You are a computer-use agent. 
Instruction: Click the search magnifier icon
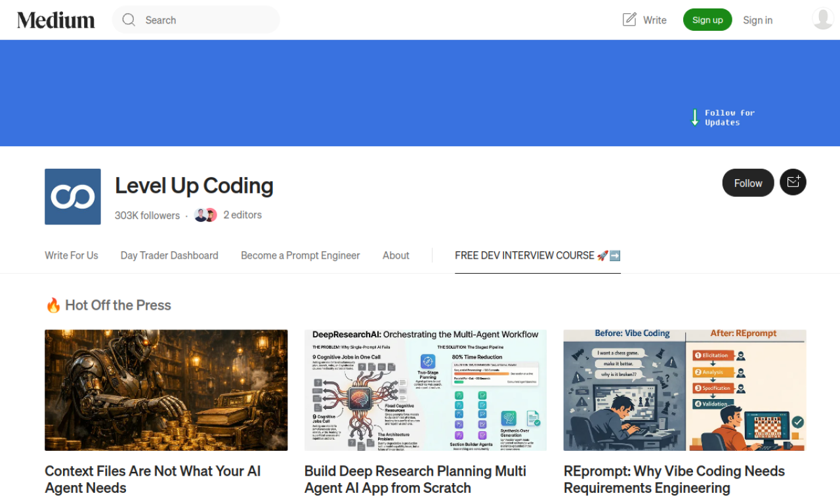point(129,20)
